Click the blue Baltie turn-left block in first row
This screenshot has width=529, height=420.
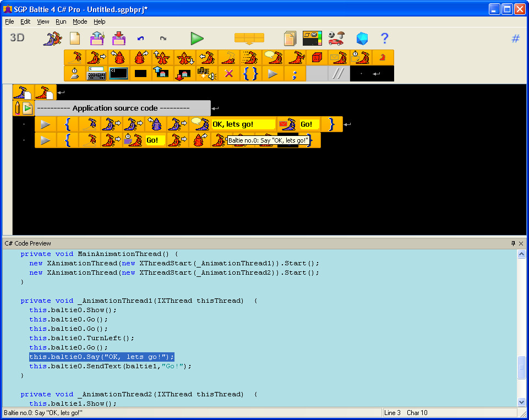click(156, 124)
